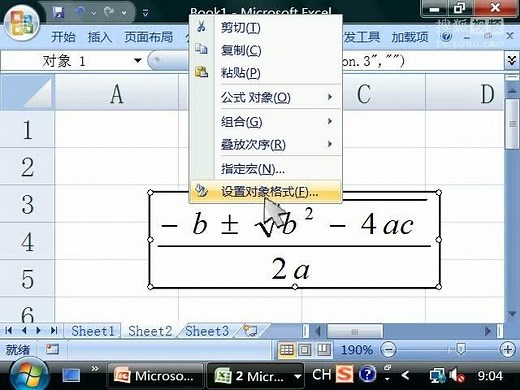Image resolution: width=520 pixels, height=390 pixels.
Task: Open the 2 Micr... Excel taskbar group
Action: 255,376
